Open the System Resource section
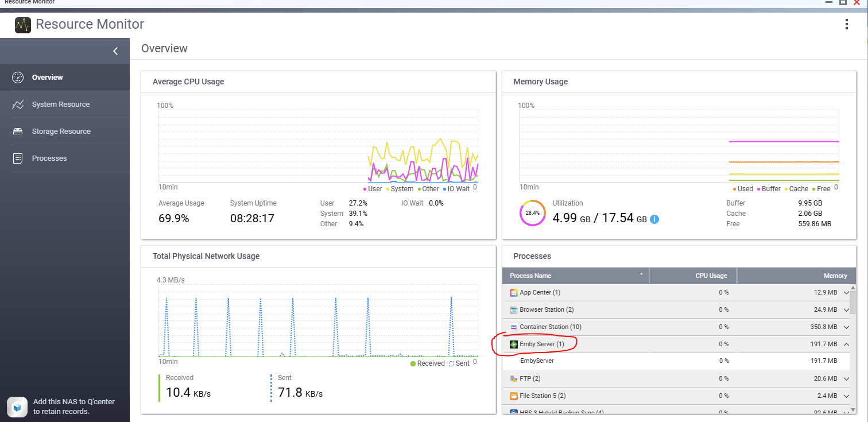This screenshot has width=868, height=422. (64, 104)
